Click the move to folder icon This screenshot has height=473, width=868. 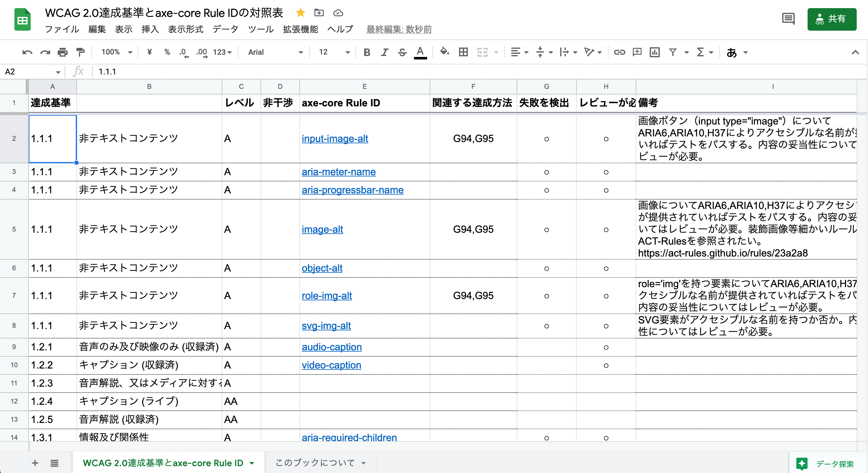click(x=319, y=13)
